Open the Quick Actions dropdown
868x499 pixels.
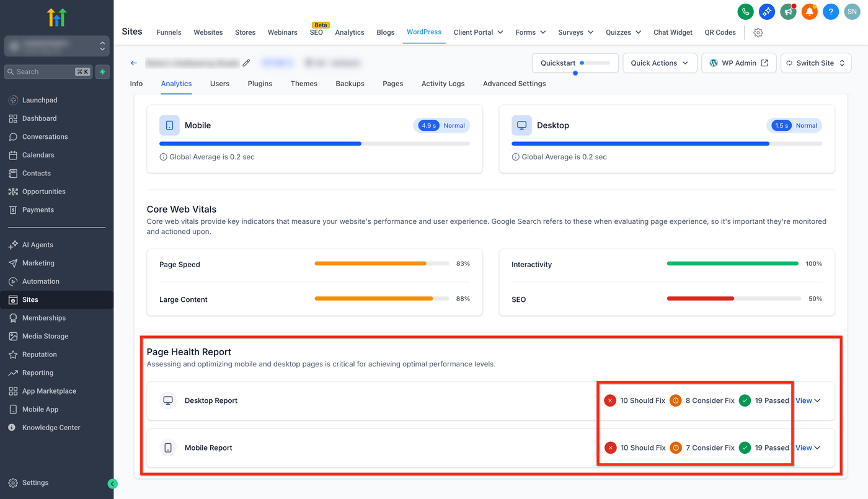660,63
